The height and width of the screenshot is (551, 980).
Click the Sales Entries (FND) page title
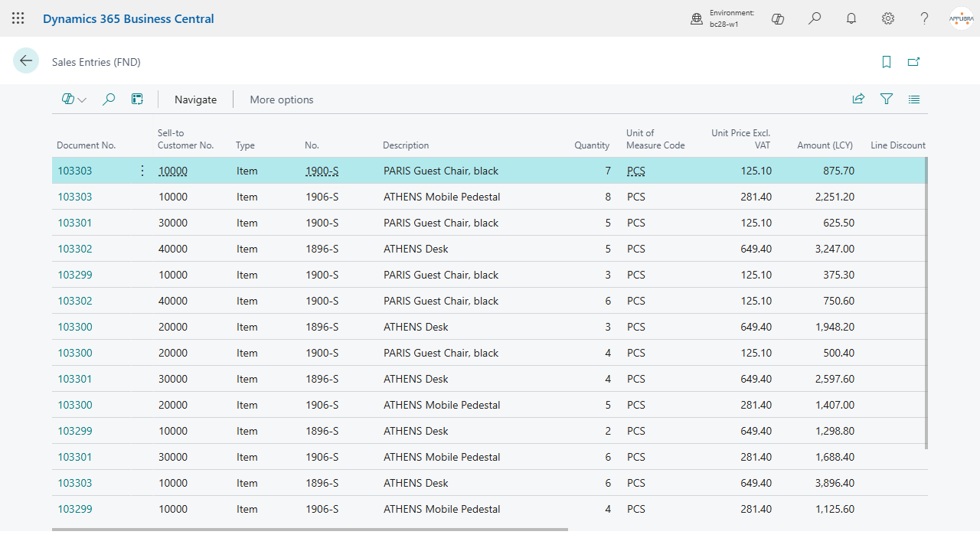point(96,62)
